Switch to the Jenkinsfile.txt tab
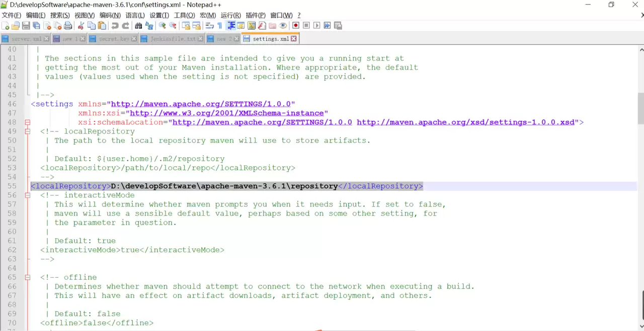This screenshot has height=331, width=644. coord(173,39)
